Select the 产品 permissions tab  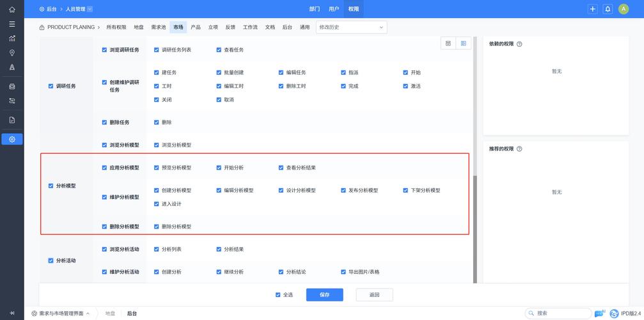pyautogui.click(x=196, y=28)
